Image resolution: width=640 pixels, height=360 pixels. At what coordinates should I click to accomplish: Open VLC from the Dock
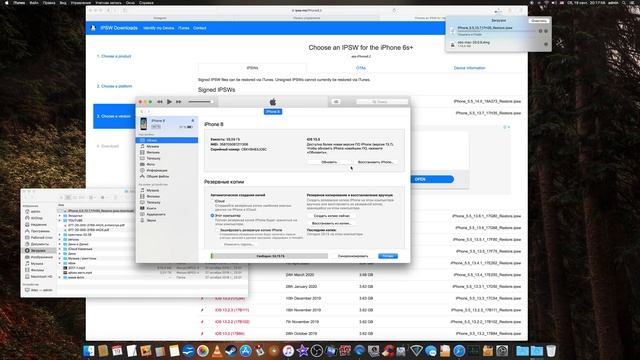pyautogui.click(x=217, y=351)
